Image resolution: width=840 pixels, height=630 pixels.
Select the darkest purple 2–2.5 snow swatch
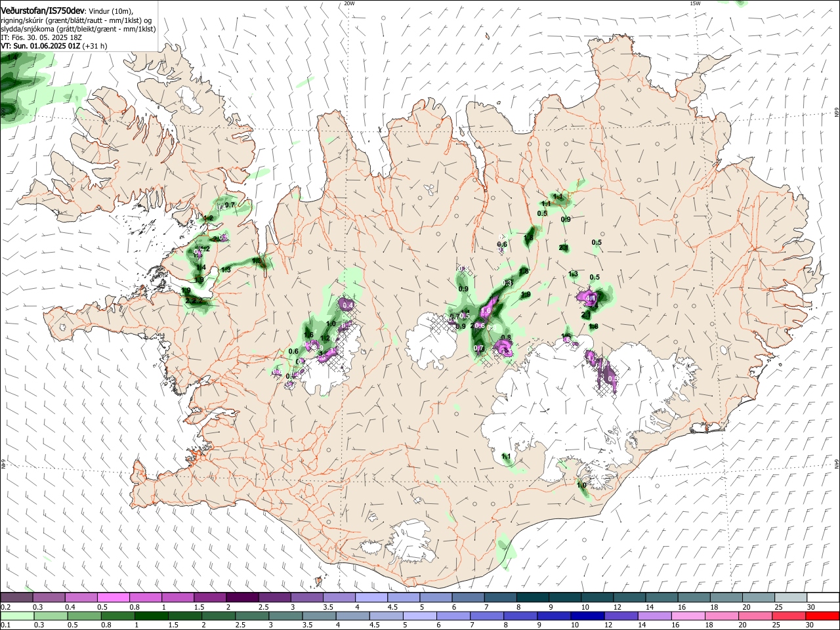click(x=241, y=598)
